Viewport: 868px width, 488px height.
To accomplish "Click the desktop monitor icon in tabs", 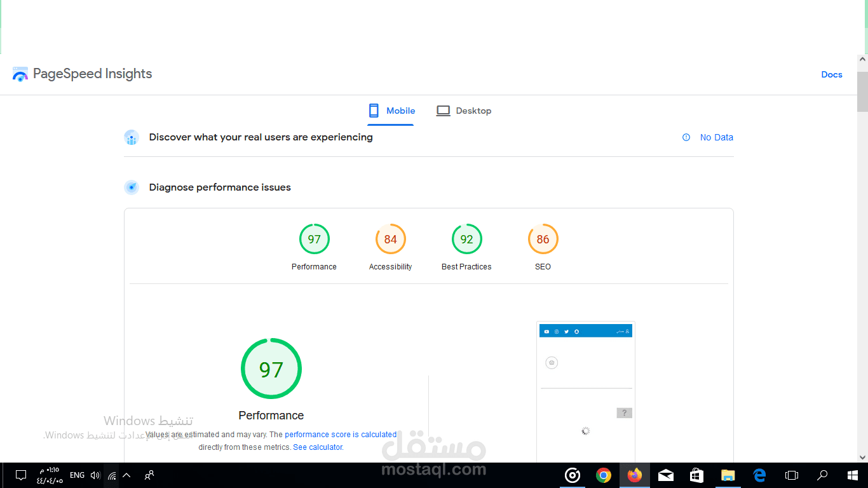I will click(x=443, y=111).
